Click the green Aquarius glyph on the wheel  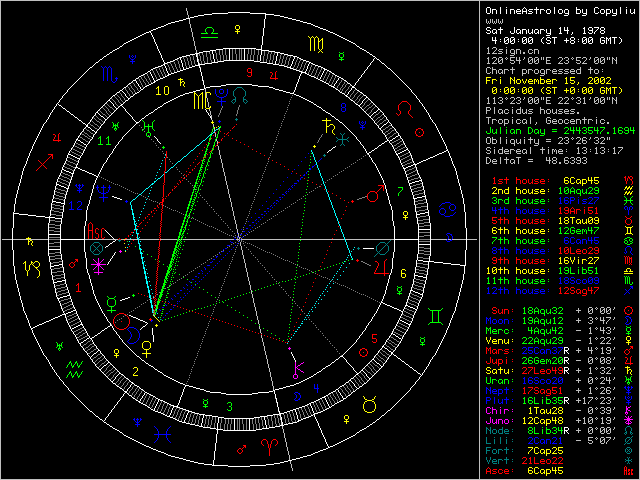coord(73,372)
